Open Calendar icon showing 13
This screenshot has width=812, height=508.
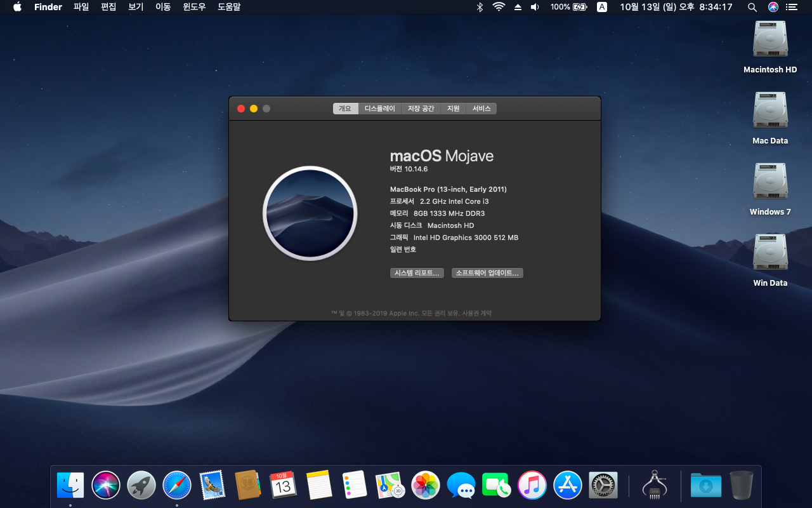pos(284,486)
